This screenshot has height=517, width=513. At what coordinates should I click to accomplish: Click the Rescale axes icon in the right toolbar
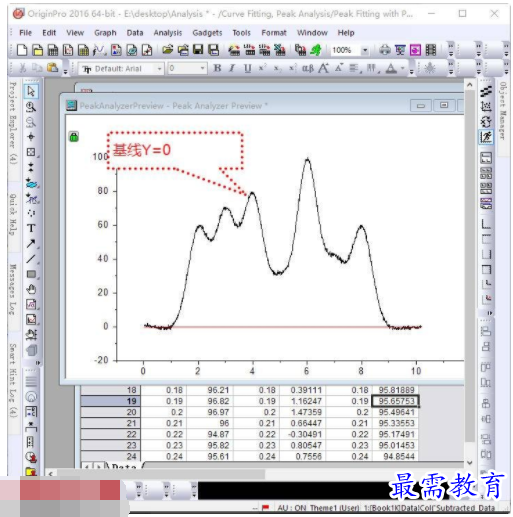(486, 107)
